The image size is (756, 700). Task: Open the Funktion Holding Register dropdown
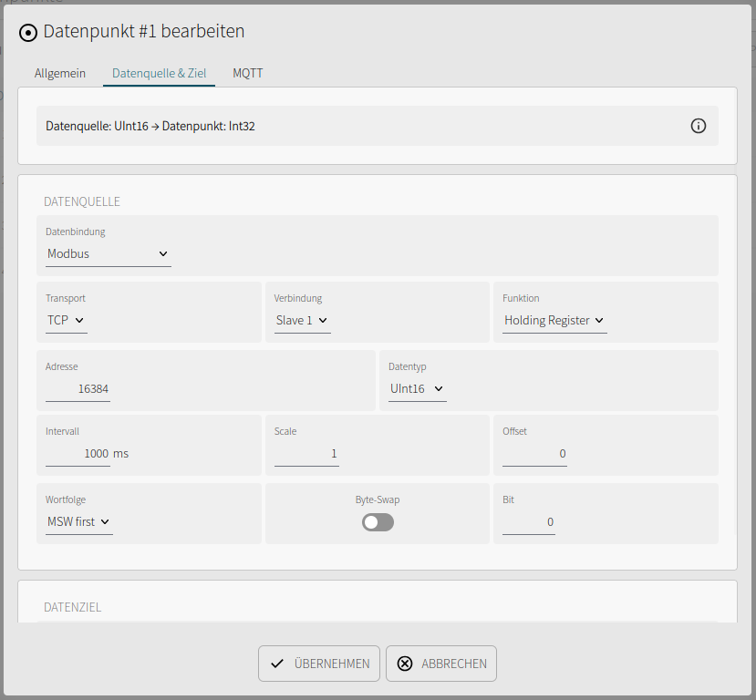point(554,320)
